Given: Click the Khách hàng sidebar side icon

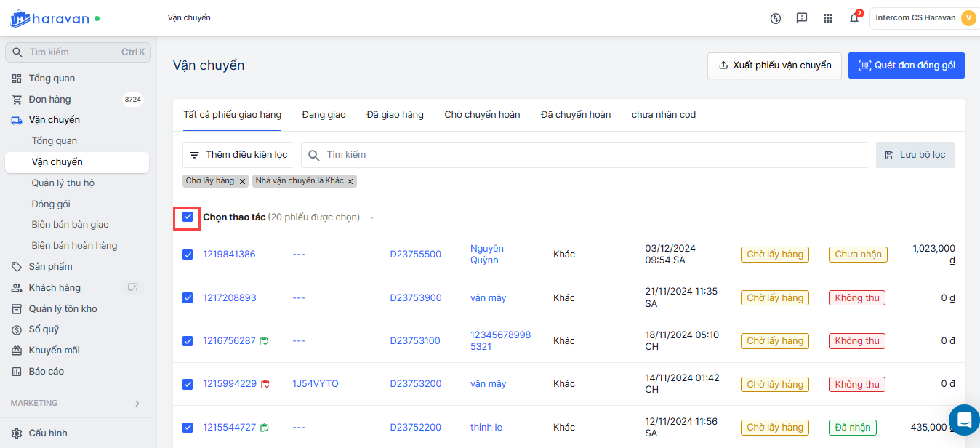Looking at the screenshot, I should pos(133,287).
